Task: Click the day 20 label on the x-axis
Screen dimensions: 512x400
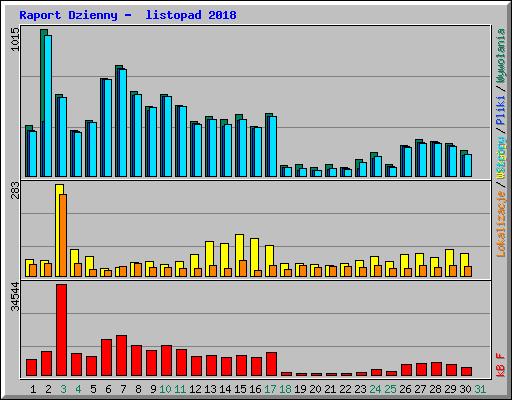Action: (x=315, y=389)
